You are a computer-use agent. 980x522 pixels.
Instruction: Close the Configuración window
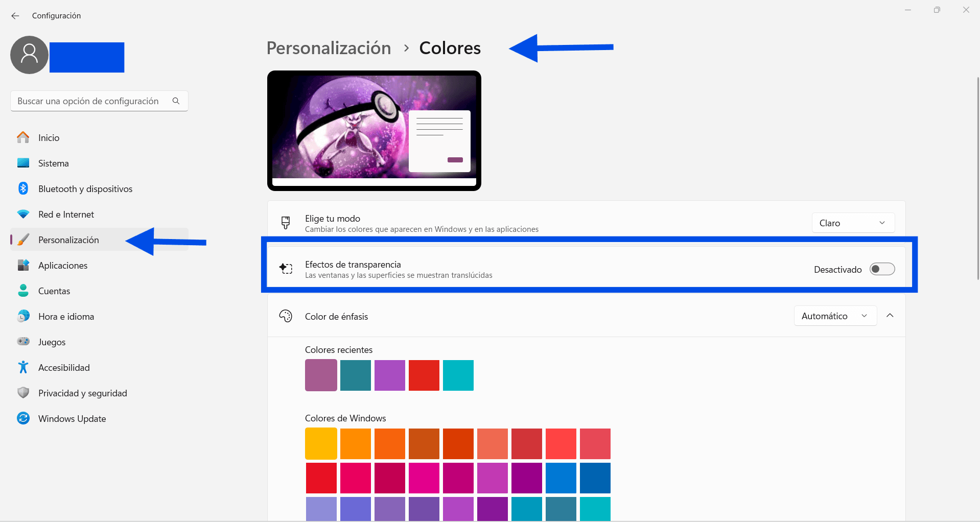pos(966,10)
